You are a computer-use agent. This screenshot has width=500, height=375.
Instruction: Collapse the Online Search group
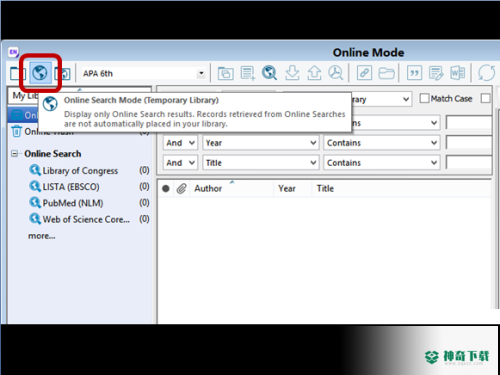pyautogui.click(x=14, y=154)
